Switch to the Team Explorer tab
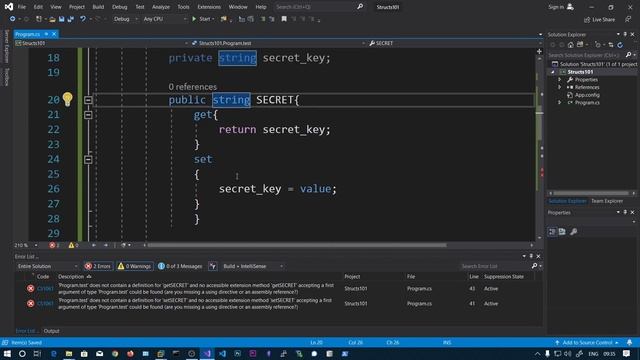 point(607,201)
